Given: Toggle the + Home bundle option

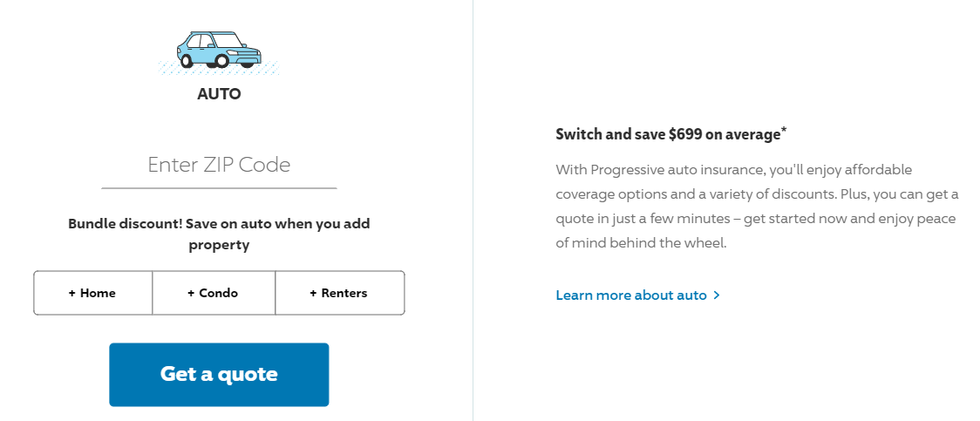Looking at the screenshot, I should point(93,293).
